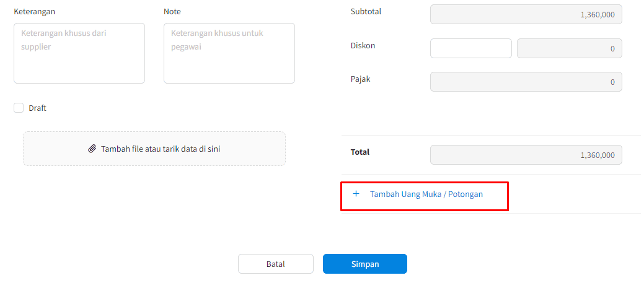Click the plus icon beside Tambah Uang Muka
Screen dimensions: 644x283
[356, 194]
